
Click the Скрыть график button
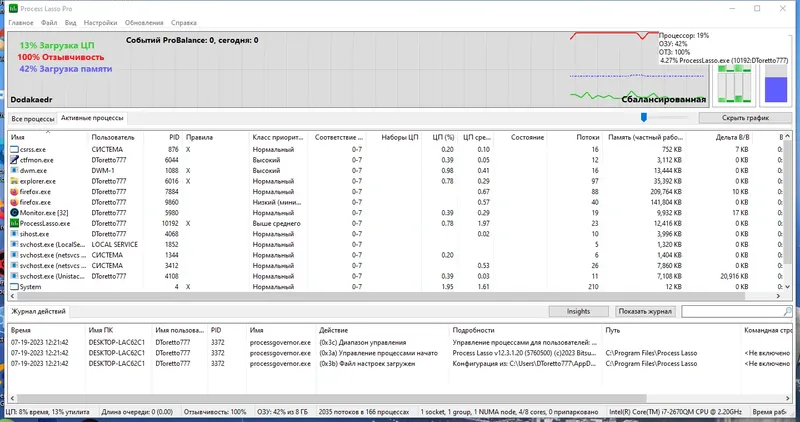coord(745,118)
